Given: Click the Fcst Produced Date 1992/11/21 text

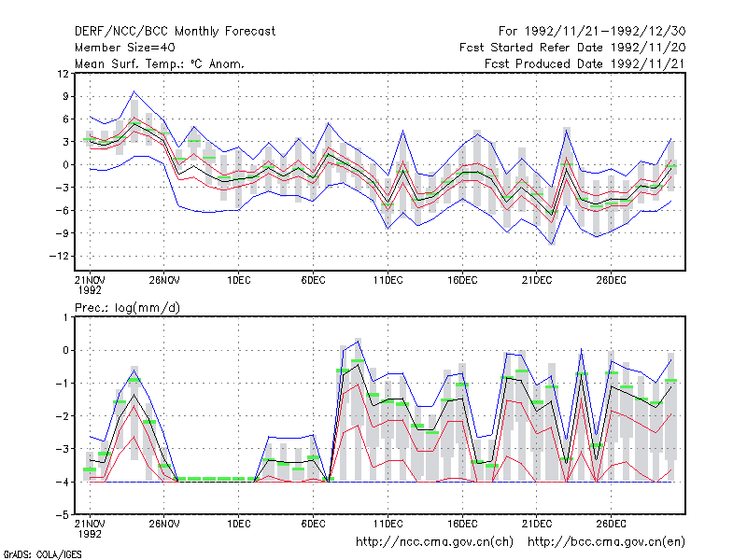Looking at the screenshot, I should (585, 63).
